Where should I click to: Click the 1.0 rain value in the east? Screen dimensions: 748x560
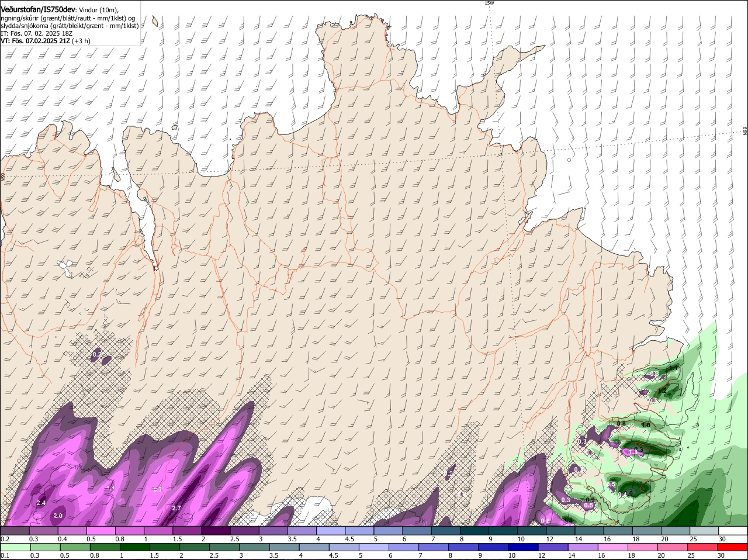[x=646, y=425]
